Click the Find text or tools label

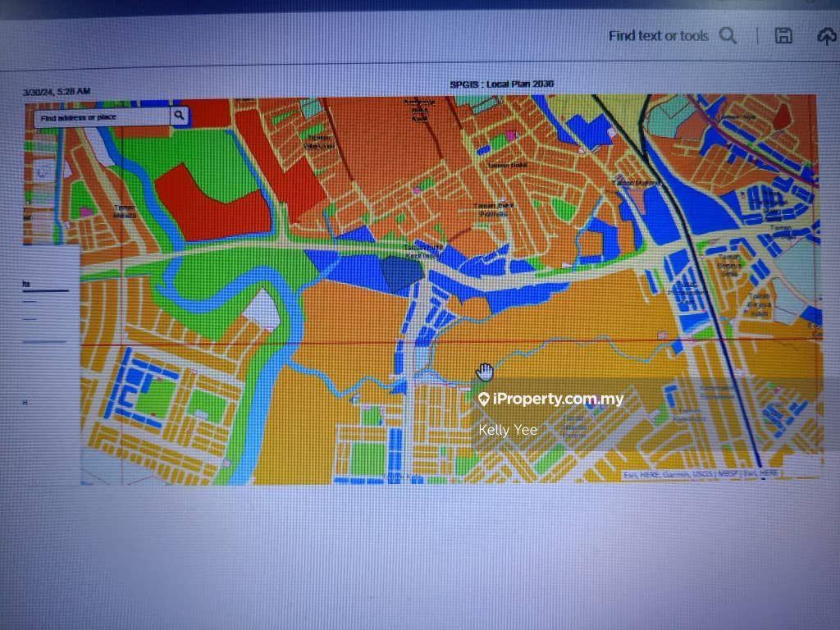[658, 36]
